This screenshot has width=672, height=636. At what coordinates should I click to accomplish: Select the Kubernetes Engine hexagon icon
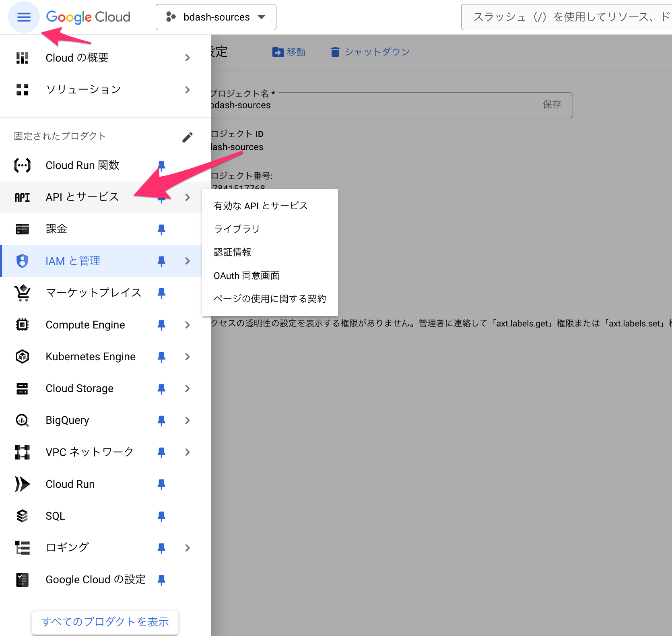pos(22,356)
